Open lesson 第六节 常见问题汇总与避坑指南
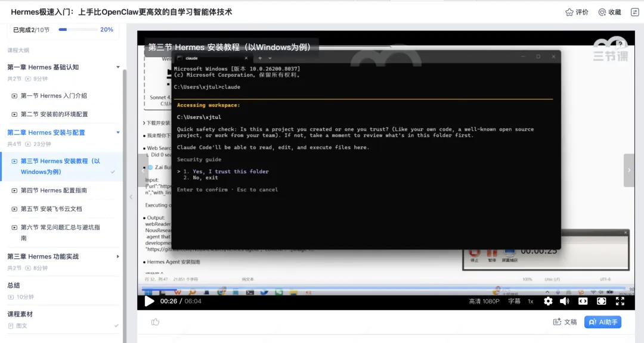 point(61,233)
